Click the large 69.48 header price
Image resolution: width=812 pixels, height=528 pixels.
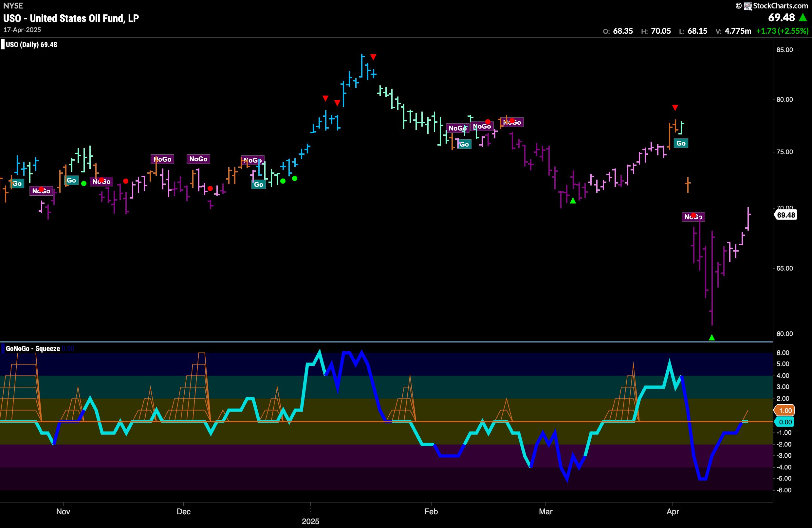click(782, 17)
